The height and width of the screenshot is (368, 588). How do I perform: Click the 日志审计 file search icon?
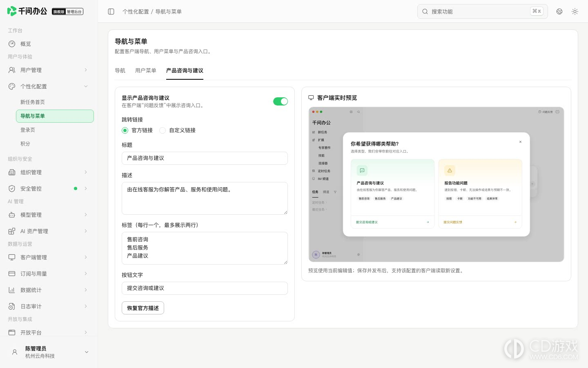12,306
